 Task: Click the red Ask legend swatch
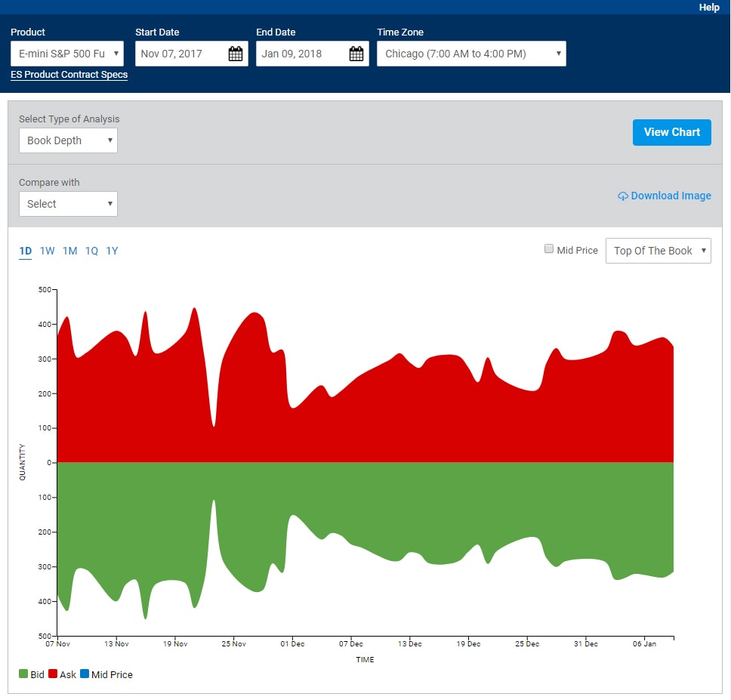(53, 674)
